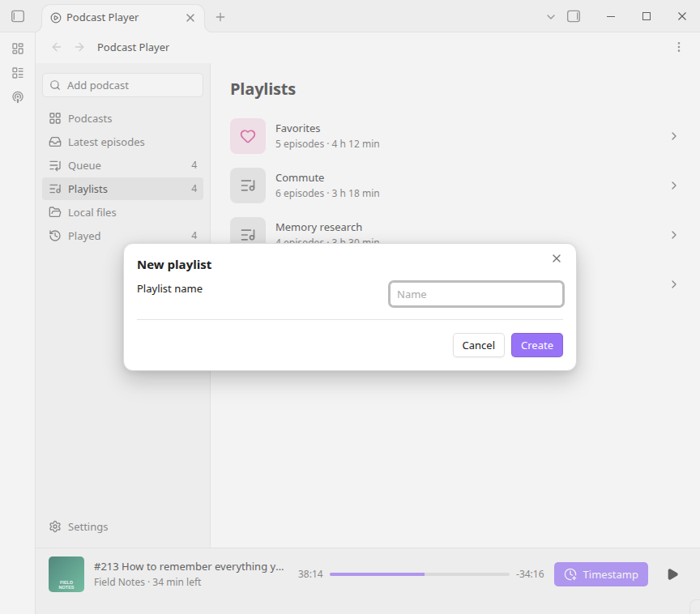The image size is (700, 614).
Task: Open the Queue section
Action: (123, 165)
